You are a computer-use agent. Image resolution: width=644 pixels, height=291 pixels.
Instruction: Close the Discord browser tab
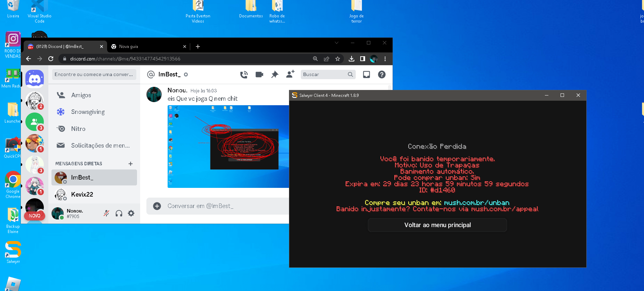pyautogui.click(x=102, y=47)
